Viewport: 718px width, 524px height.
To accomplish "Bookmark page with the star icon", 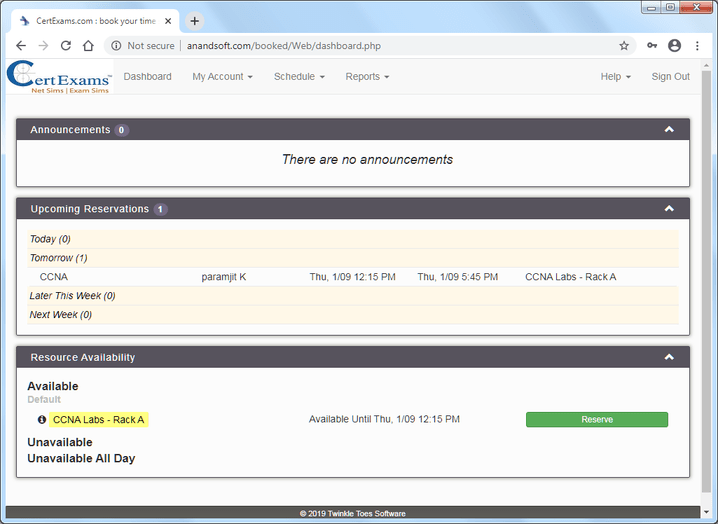I will 624,46.
